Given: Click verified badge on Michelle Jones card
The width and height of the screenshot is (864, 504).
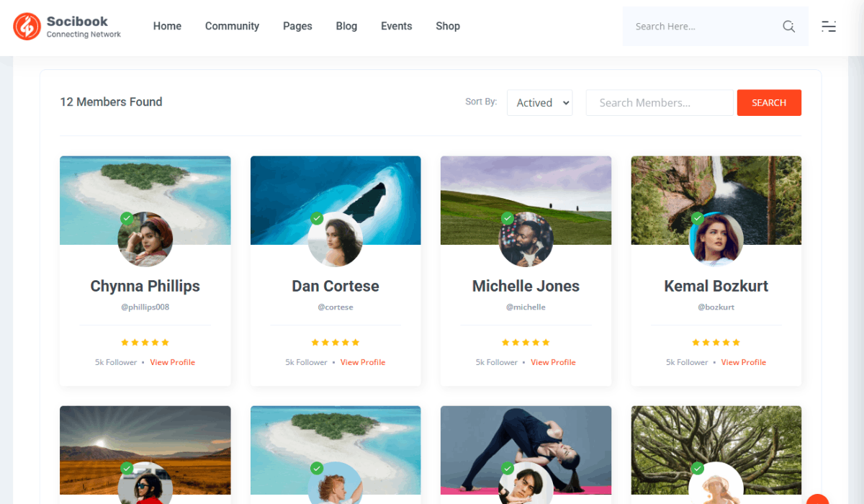Looking at the screenshot, I should 508,218.
